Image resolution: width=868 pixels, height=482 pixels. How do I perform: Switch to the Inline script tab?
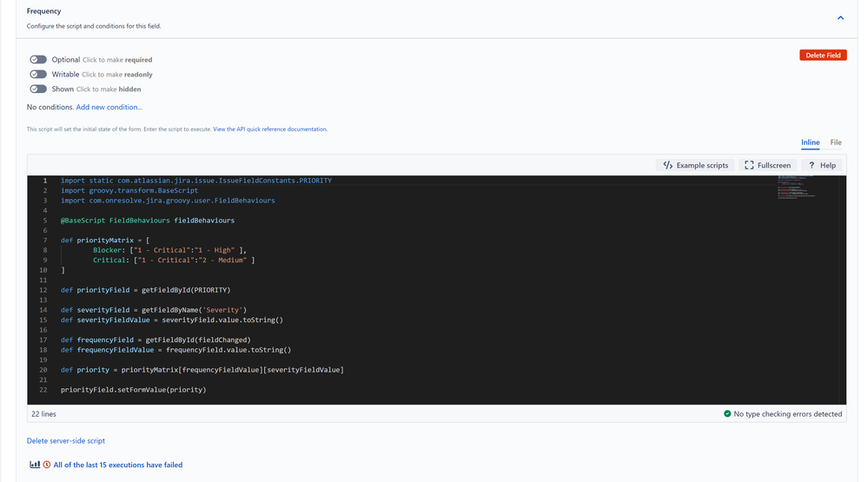tap(810, 142)
